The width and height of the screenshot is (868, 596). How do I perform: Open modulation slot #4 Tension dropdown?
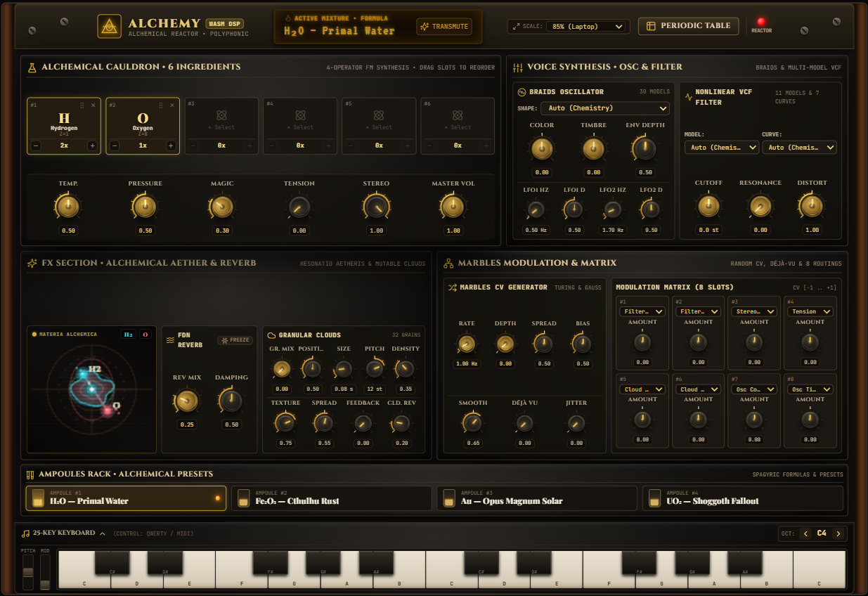click(x=810, y=311)
